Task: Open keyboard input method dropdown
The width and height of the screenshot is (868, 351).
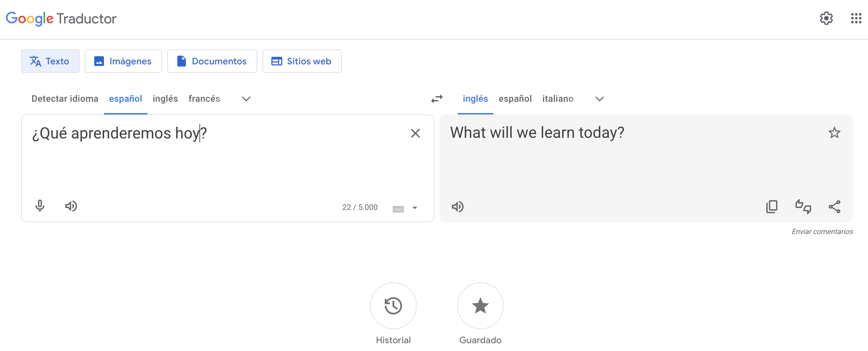Action: (415, 208)
